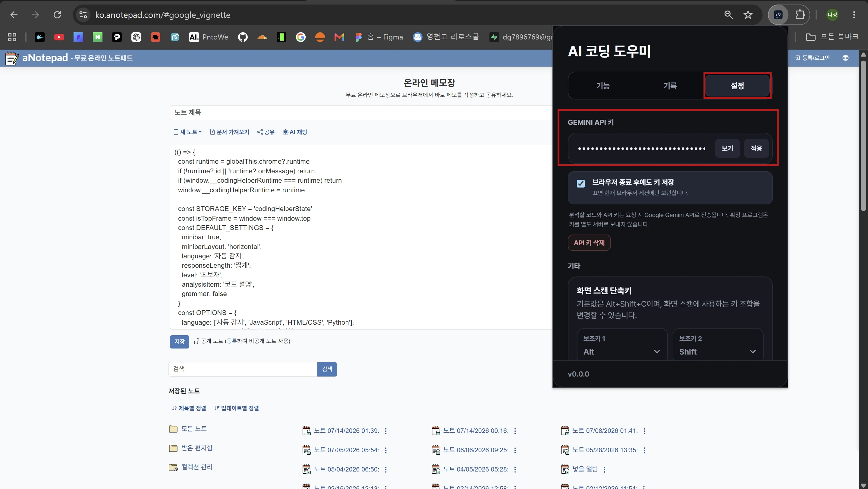Open the Gmail bookmark
This screenshot has height=489, width=868.
click(x=339, y=37)
